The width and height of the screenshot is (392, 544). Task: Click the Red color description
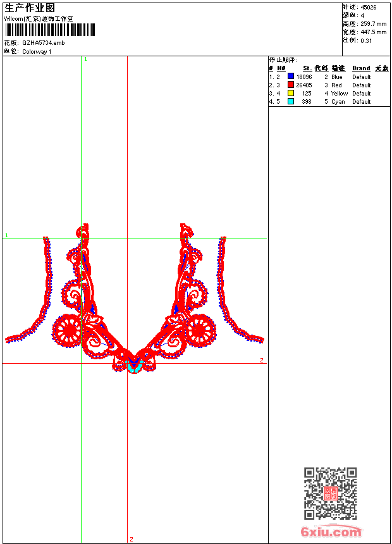click(x=336, y=85)
